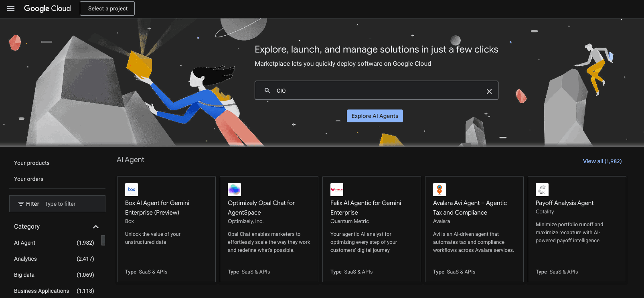
Task: Click the Optimizely Opal product icon
Action: pos(234,189)
